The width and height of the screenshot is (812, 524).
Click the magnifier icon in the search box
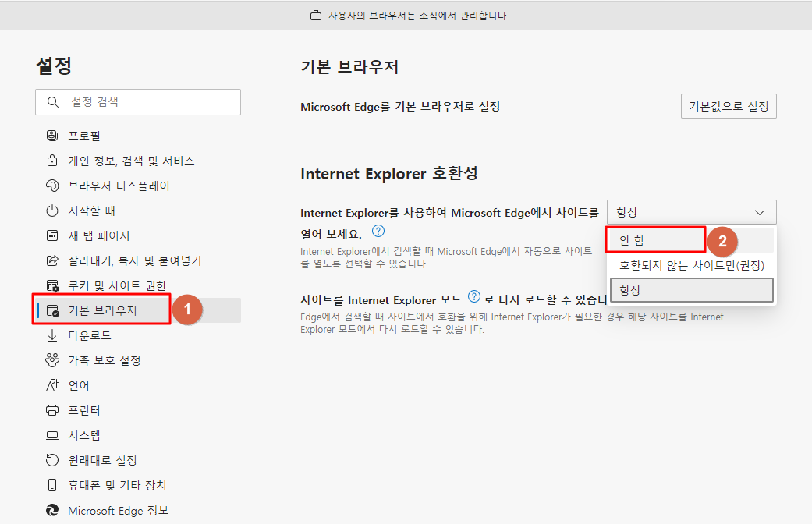pyautogui.click(x=53, y=102)
